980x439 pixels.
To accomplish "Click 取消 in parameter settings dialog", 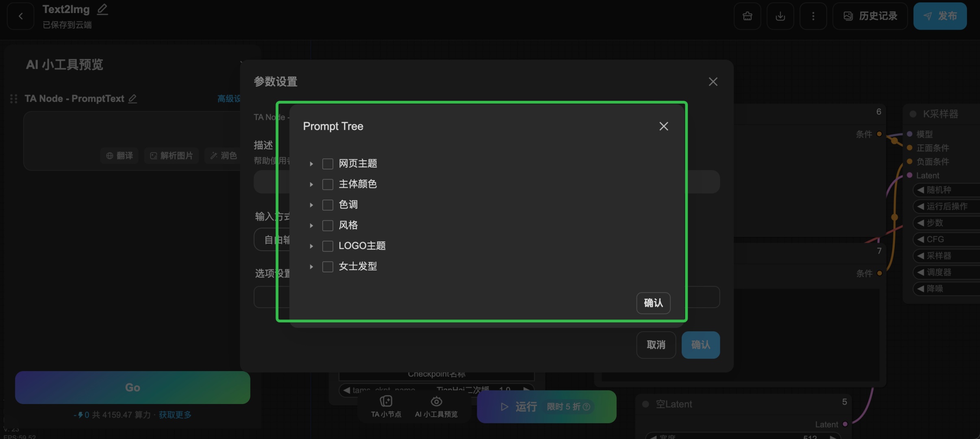I will pyautogui.click(x=656, y=345).
